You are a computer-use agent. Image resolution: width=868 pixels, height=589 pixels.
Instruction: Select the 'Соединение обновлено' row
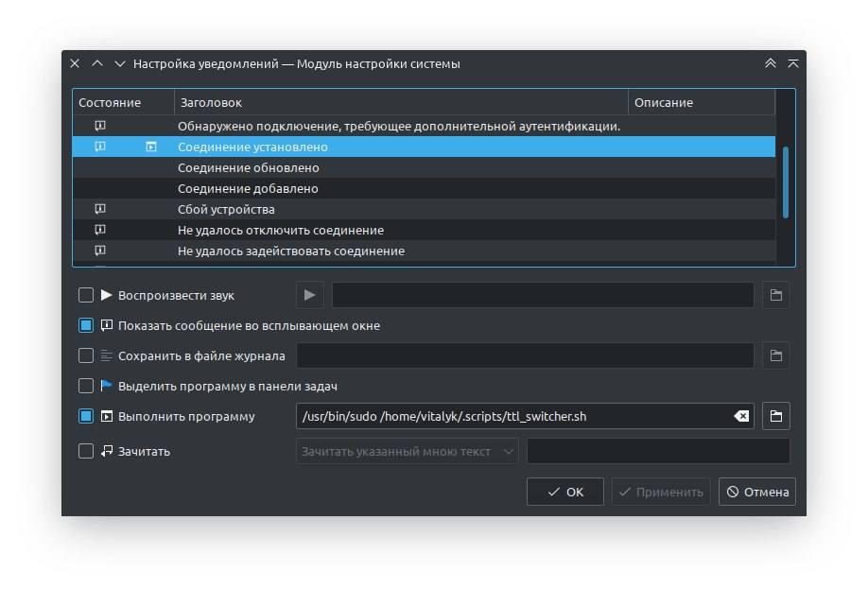424,167
